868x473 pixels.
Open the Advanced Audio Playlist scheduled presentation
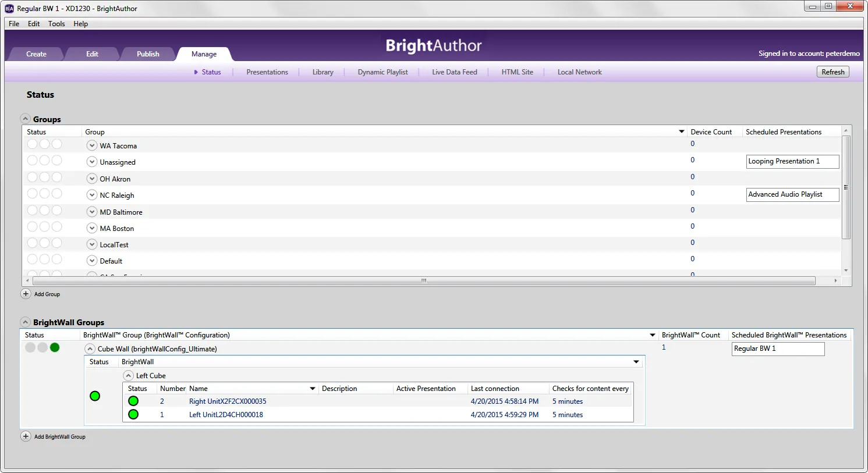tap(792, 195)
